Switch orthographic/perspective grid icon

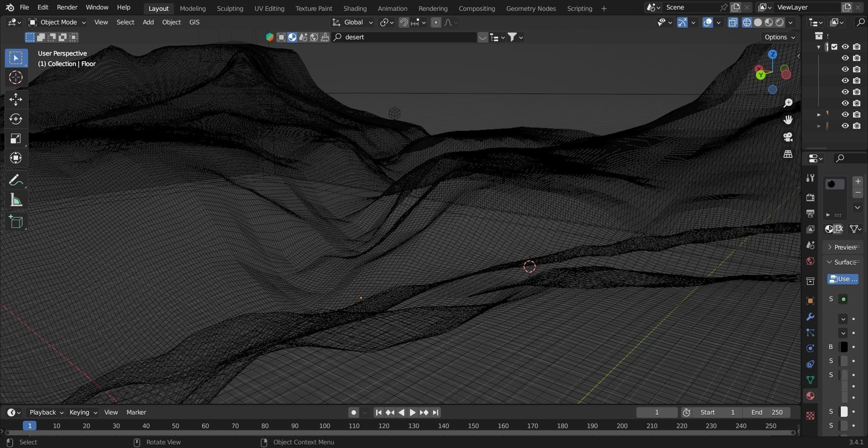[788, 154]
